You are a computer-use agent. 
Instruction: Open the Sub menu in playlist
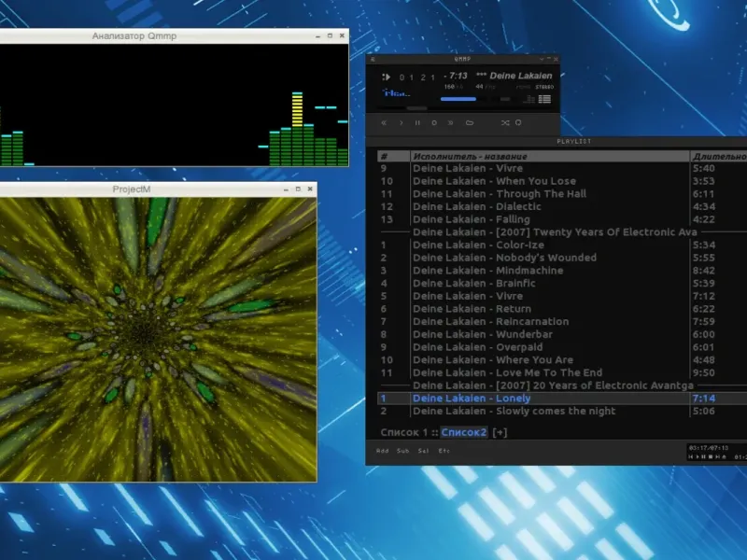(x=403, y=451)
